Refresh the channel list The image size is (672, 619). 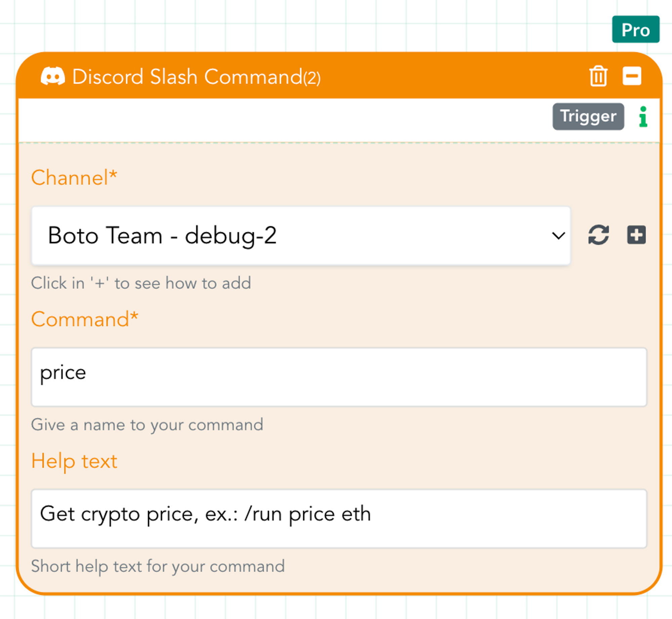pyautogui.click(x=598, y=235)
